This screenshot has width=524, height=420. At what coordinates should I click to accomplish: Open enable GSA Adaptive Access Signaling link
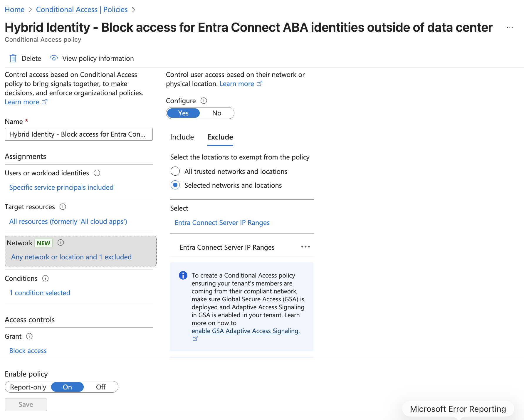(246, 331)
